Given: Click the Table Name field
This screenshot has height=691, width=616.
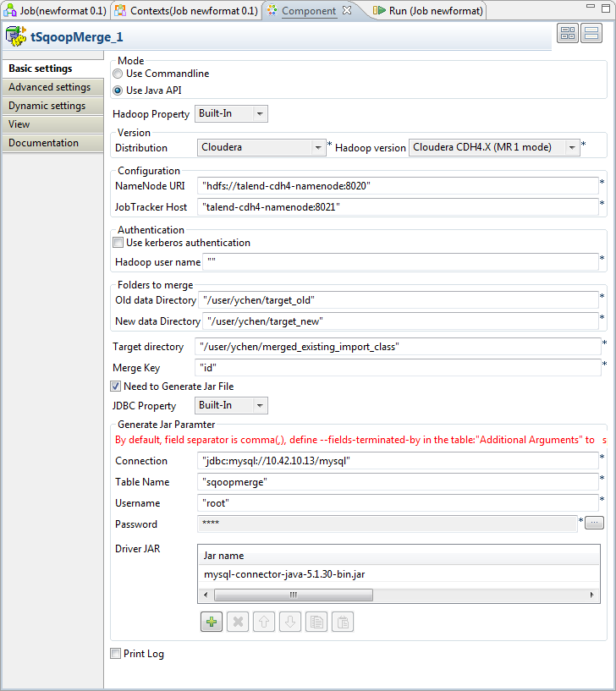Looking at the screenshot, I should click(x=398, y=482).
